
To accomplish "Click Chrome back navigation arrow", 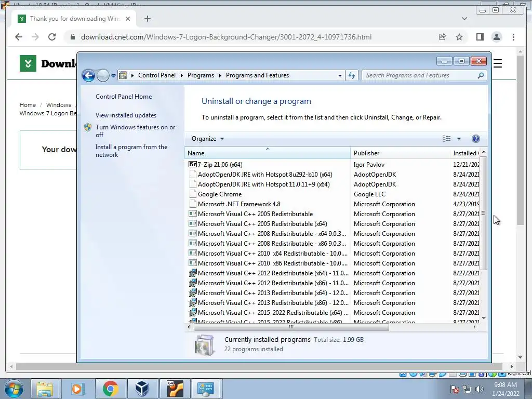I will click(x=19, y=37).
